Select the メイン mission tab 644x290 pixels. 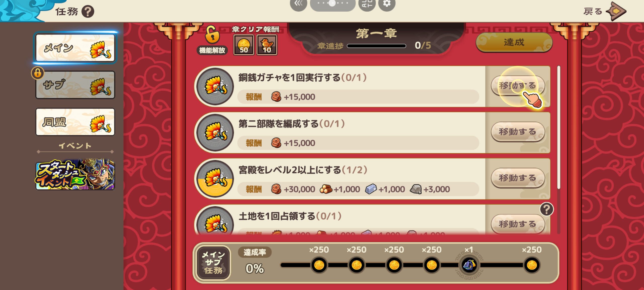point(75,48)
